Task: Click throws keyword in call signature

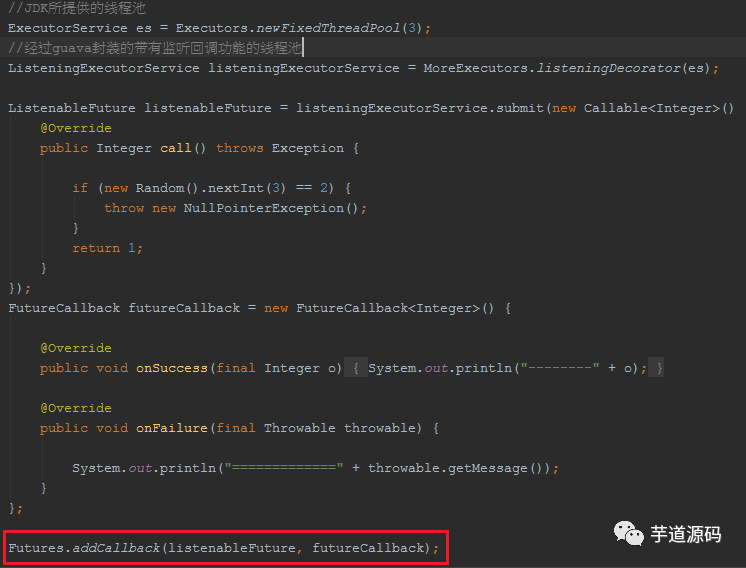Action: [240, 148]
